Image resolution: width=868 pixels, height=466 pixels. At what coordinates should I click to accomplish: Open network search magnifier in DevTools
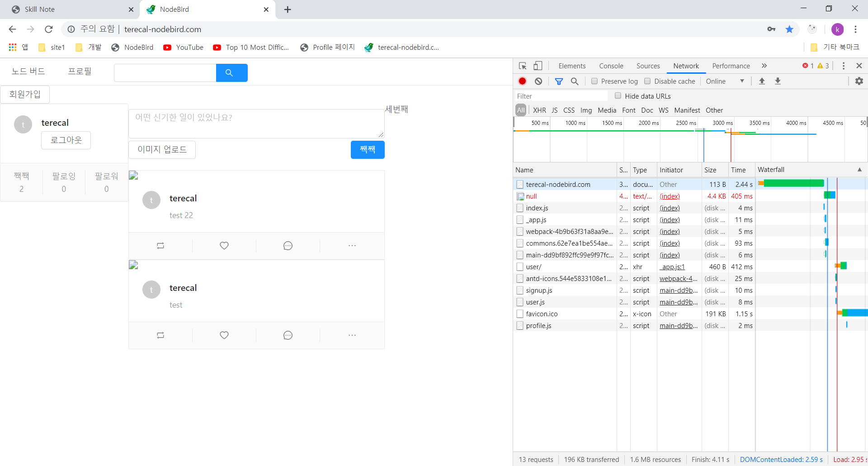coord(575,81)
